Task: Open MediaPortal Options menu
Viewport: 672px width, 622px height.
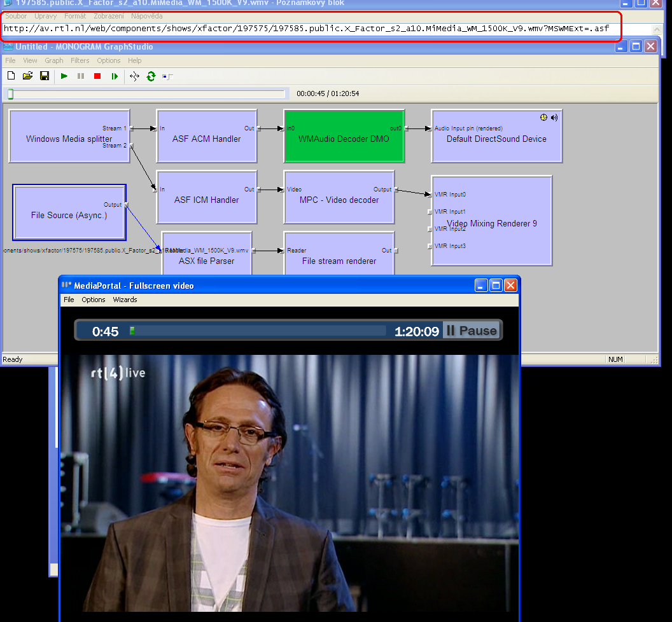Action: point(94,300)
